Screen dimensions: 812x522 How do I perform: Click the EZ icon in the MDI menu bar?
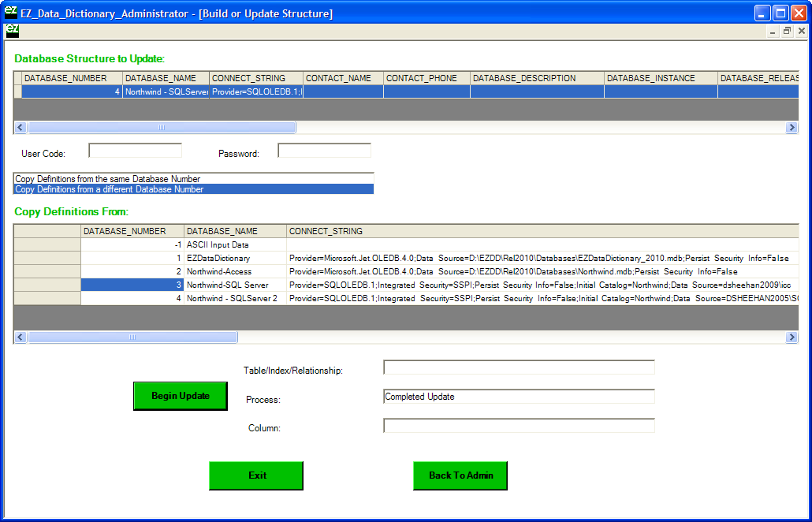(x=12, y=31)
